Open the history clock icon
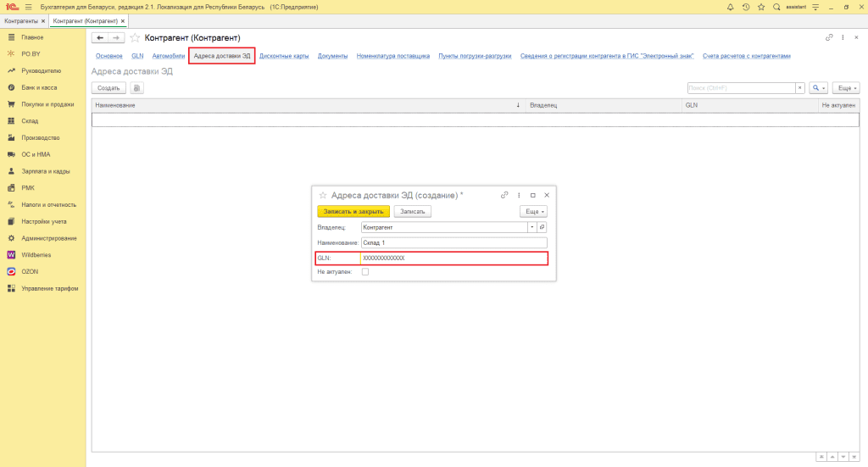This screenshot has width=868, height=467. click(746, 7)
